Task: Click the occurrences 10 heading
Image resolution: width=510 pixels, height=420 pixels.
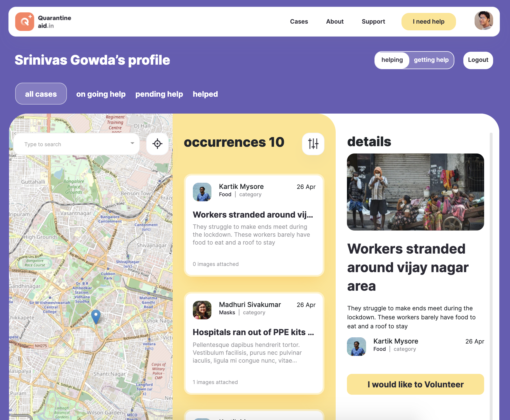Action: coord(234,142)
